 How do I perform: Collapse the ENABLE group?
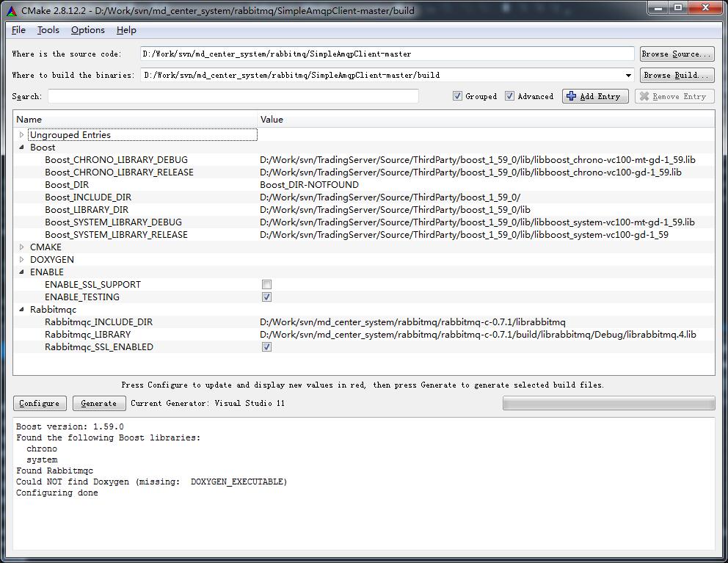[x=21, y=272]
